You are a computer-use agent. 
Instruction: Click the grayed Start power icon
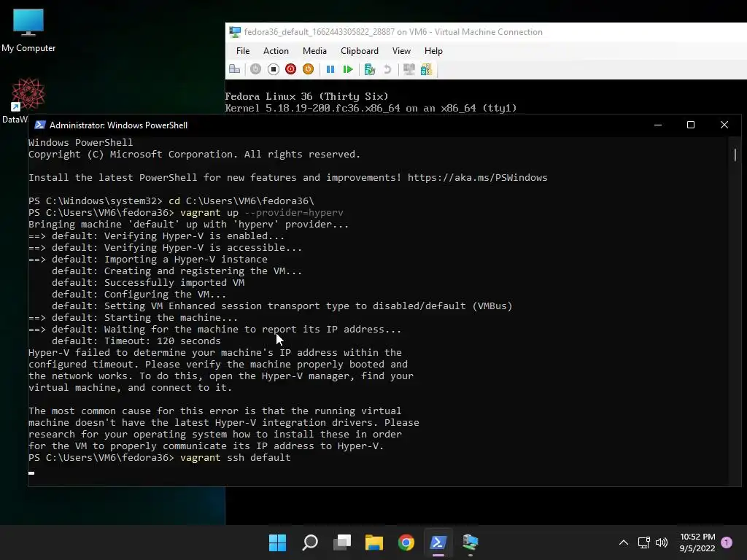pos(255,69)
